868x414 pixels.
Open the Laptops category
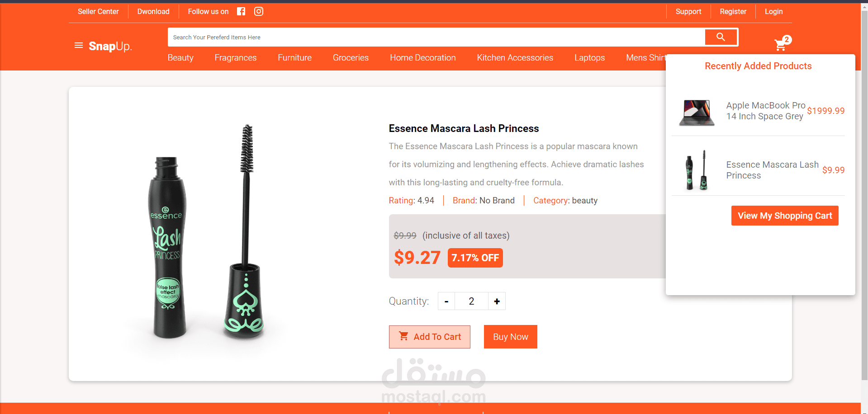(x=589, y=57)
